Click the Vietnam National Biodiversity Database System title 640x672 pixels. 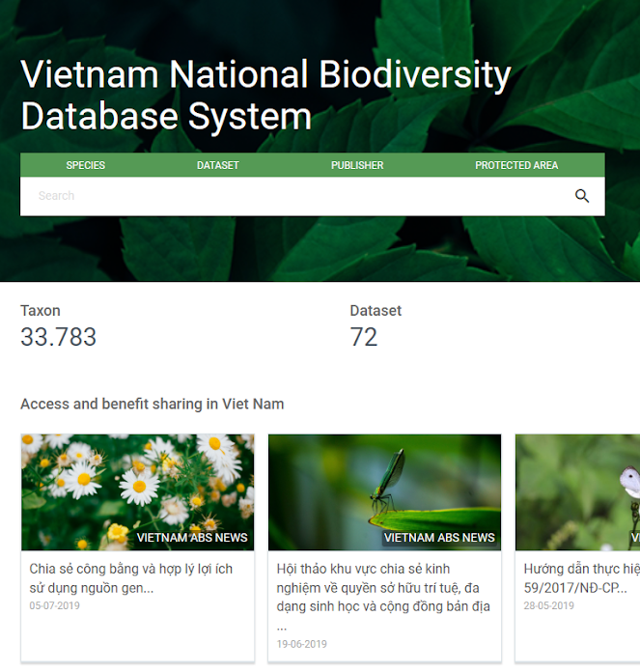point(265,96)
